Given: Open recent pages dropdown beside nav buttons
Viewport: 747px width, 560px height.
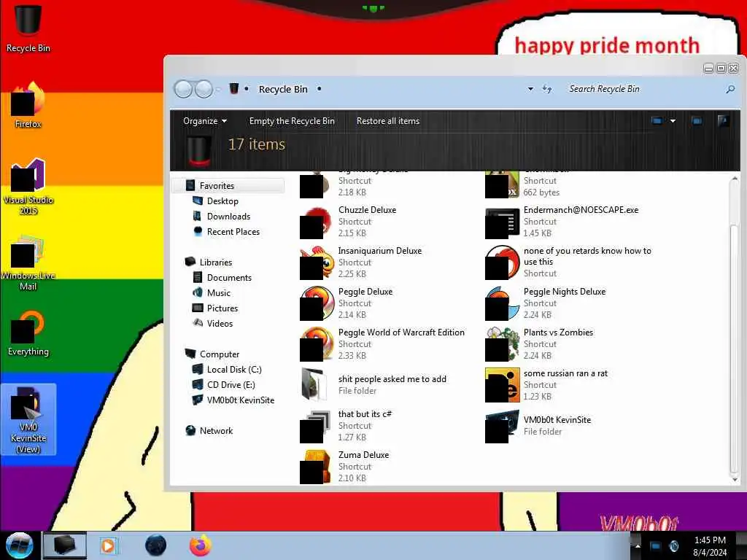Looking at the screenshot, I should [x=218, y=89].
